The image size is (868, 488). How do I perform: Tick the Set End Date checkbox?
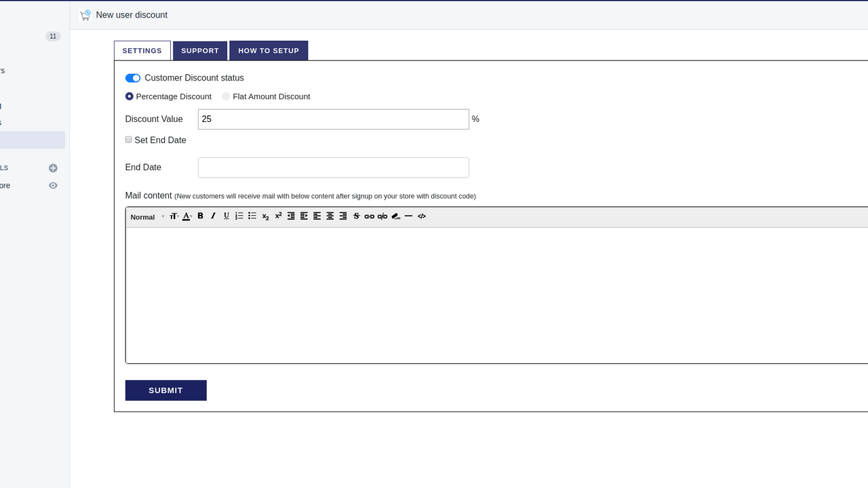129,140
